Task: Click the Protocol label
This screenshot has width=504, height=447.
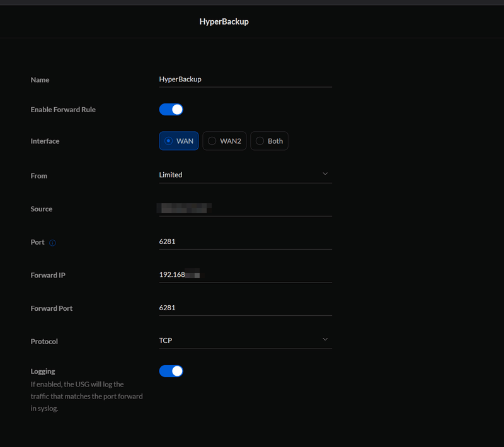Action: pyautogui.click(x=44, y=342)
